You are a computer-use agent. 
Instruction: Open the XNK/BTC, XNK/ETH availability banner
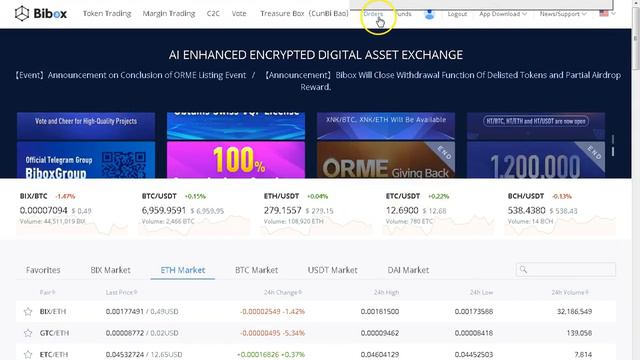point(386,126)
